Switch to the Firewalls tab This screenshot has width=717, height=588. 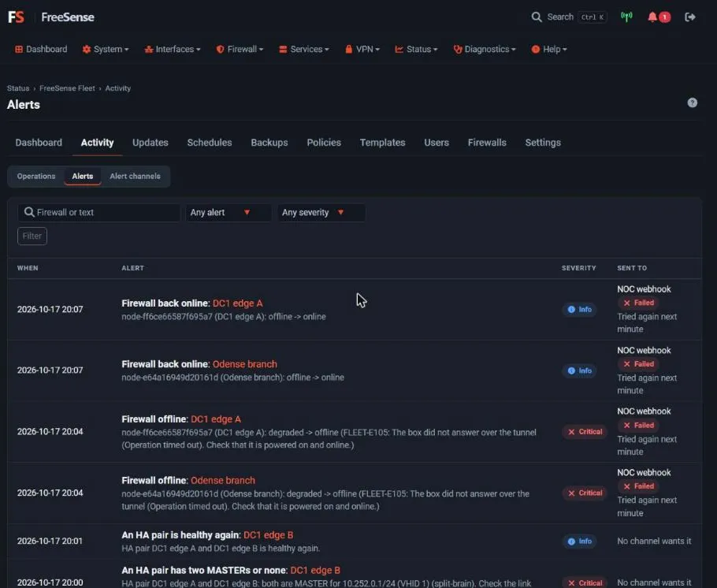pos(487,143)
